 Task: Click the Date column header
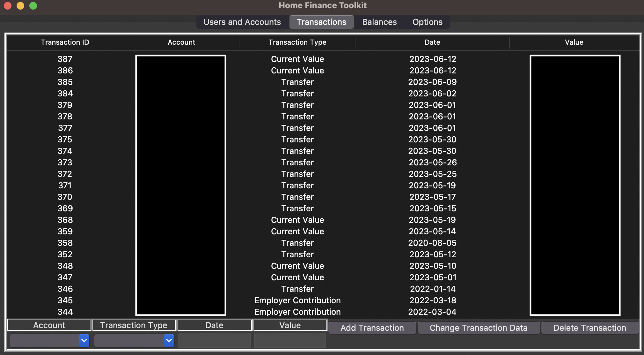[432, 42]
